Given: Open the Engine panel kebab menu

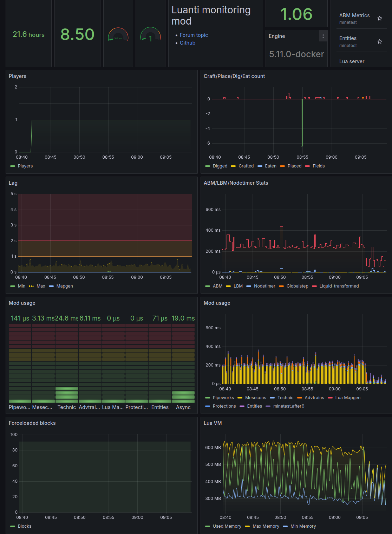Looking at the screenshot, I should 323,36.
